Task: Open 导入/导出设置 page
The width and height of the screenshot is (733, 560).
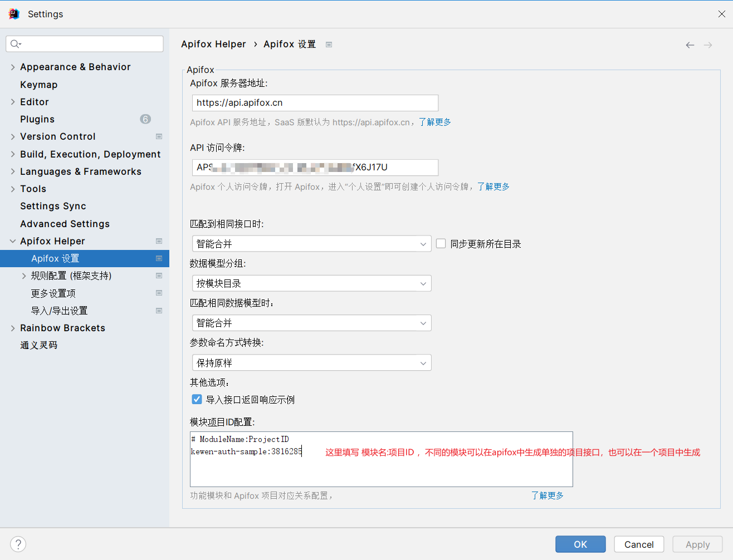Action: (x=60, y=311)
